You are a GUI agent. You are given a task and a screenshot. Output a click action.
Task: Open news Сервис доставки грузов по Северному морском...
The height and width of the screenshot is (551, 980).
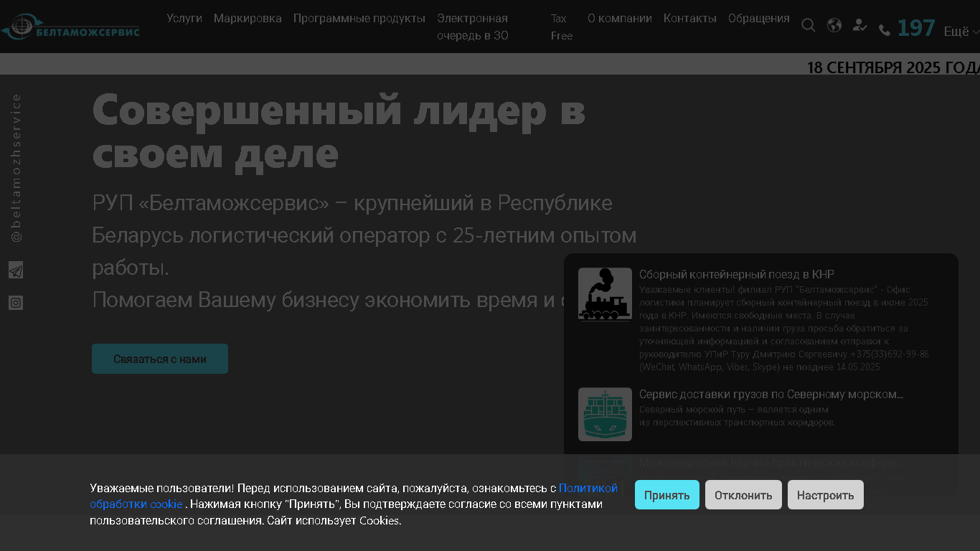coord(771,395)
